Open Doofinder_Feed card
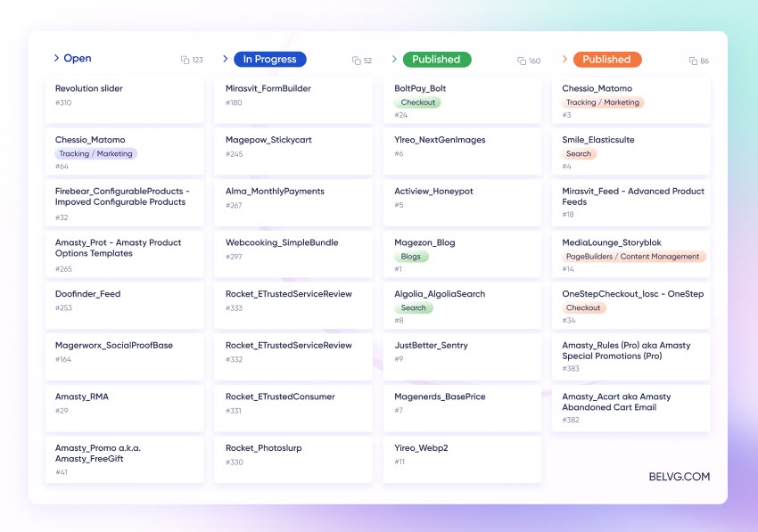The height and width of the screenshot is (532, 758). click(124, 306)
